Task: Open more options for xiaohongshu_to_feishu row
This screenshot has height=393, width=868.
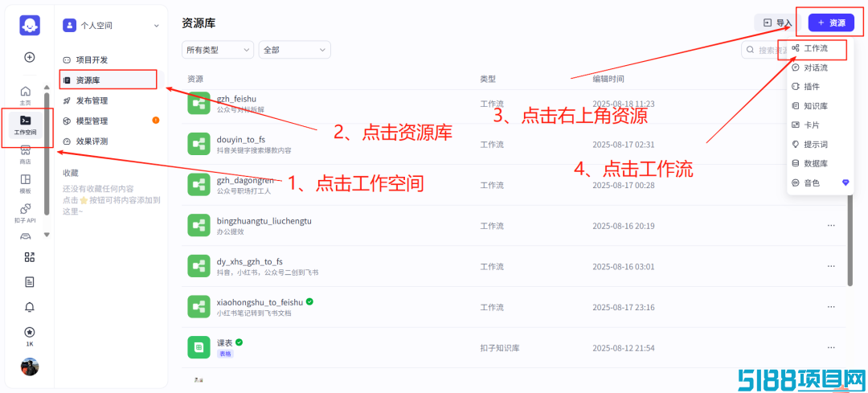Action: pos(831,307)
